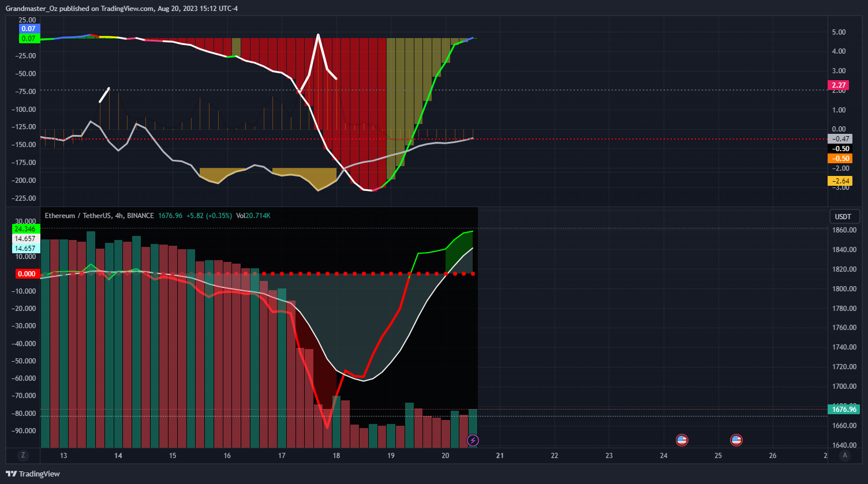Click the TradingView logo in the footer
The height and width of the screenshot is (484, 868).
coord(33,474)
